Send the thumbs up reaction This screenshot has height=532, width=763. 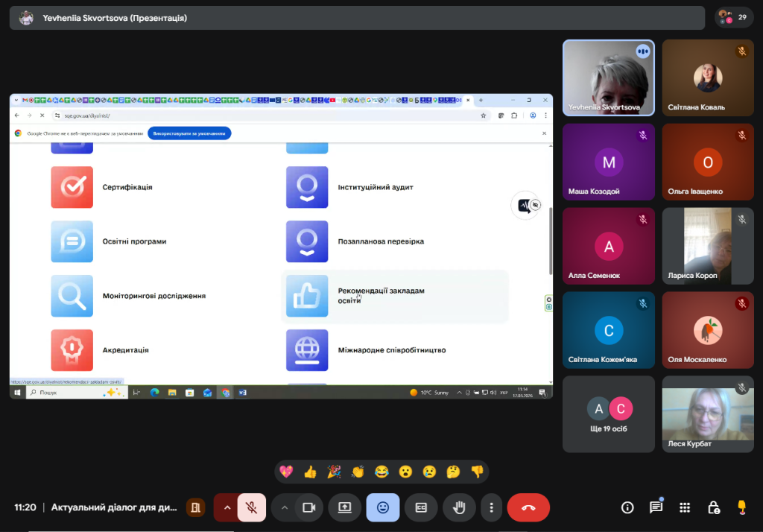[x=310, y=472]
